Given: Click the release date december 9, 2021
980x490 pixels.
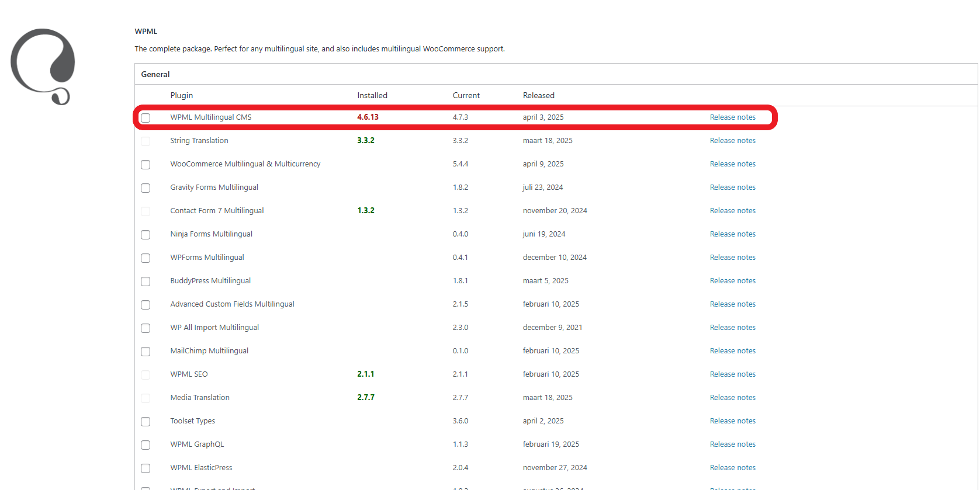Looking at the screenshot, I should click(552, 328).
